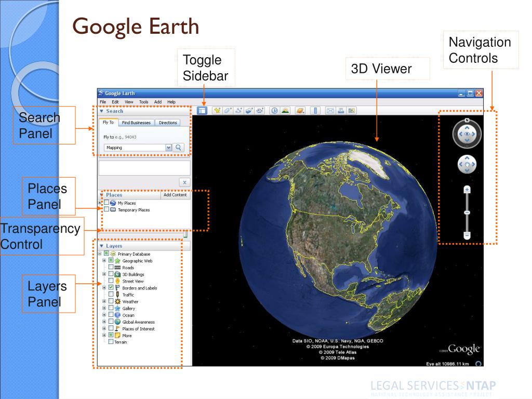Viewport: 532px width, 399px height.
Task: Click the Fly To search input field
Action: pyautogui.click(x=135, y=148)
